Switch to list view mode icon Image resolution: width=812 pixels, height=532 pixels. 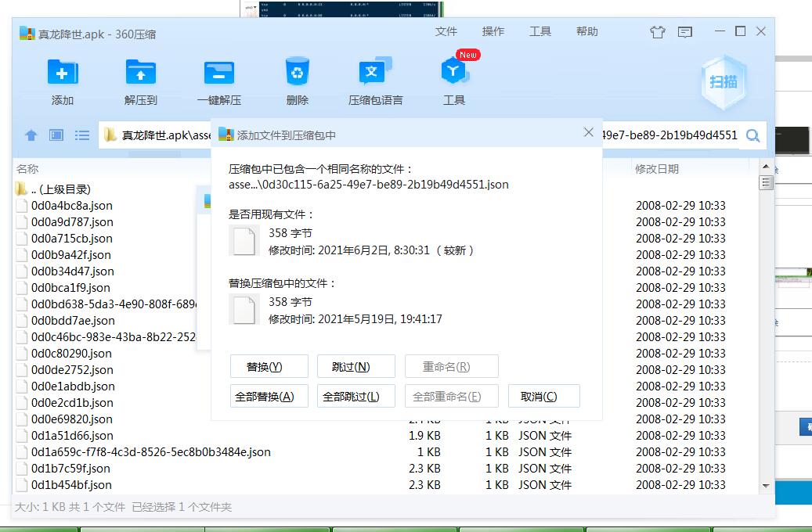82,135
